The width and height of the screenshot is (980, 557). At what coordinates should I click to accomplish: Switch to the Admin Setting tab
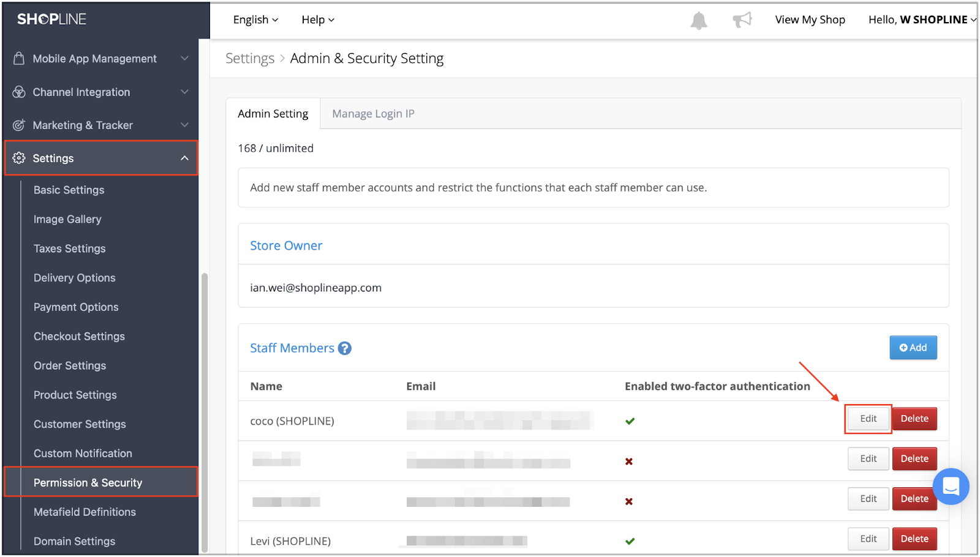[273, 114]
